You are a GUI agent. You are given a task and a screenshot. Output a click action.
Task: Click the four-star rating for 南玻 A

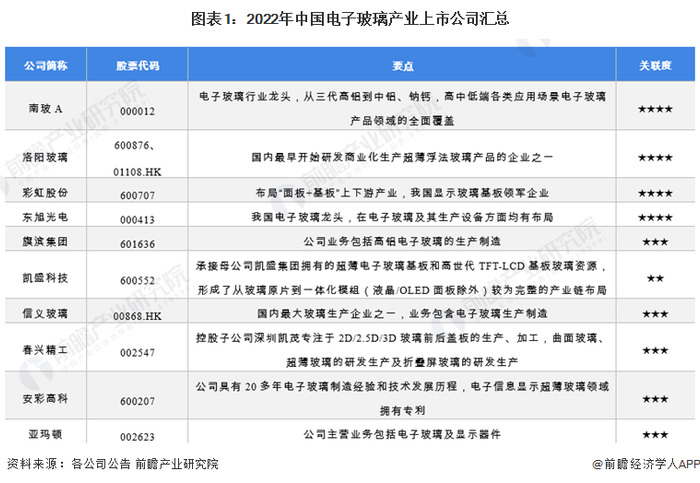[x=655, y=109]
